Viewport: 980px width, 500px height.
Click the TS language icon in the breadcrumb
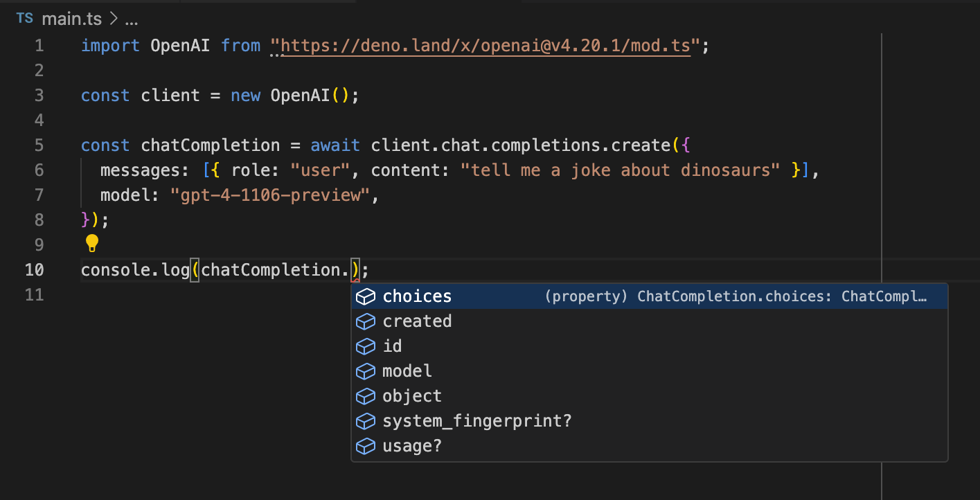tap(24, 19)
